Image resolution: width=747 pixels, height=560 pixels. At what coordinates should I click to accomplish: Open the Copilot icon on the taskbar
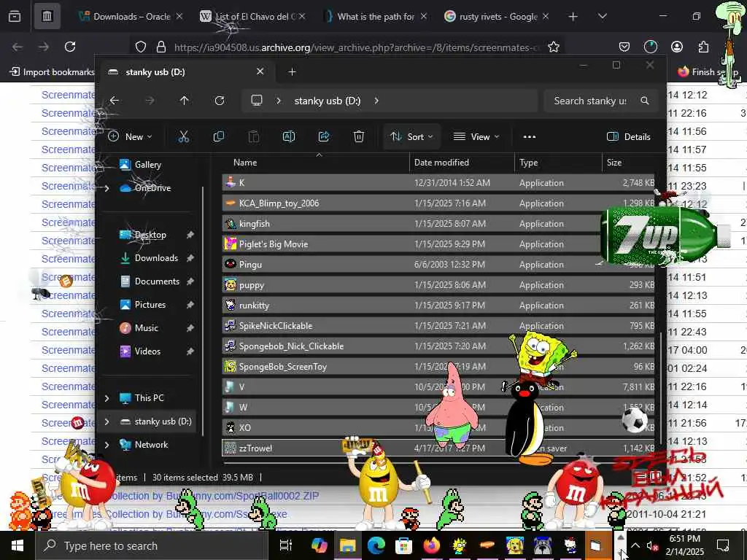point(320,545)
